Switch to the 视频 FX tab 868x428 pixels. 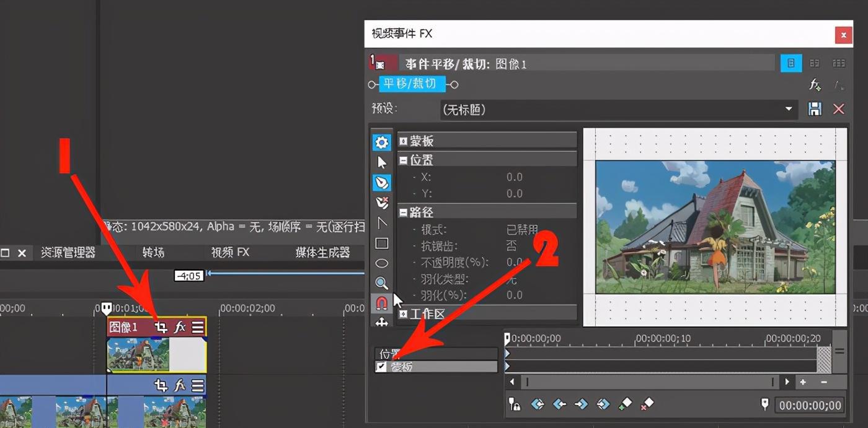pos(230,253)
